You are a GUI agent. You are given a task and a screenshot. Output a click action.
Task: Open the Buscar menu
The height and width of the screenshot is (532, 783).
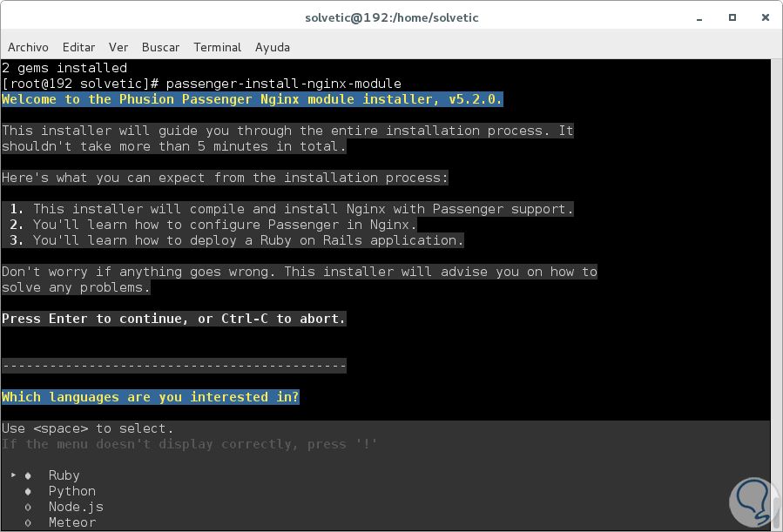click(160, 47)
